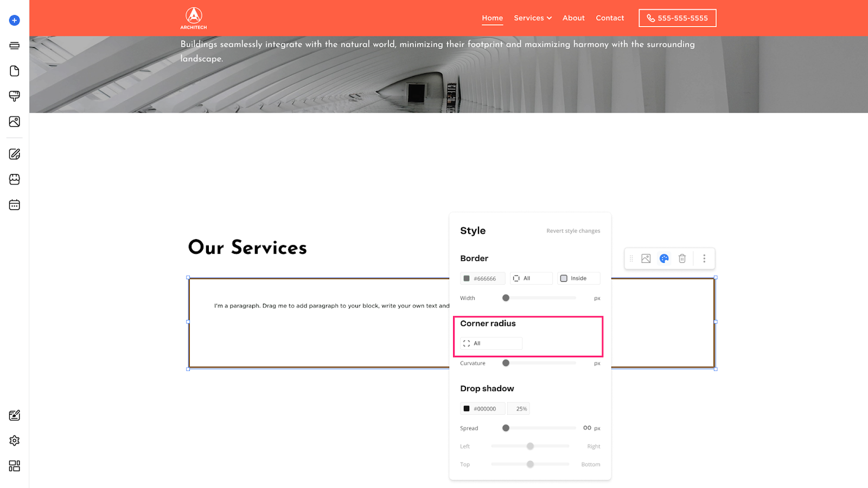Click the Style panel title
Viewport: 868px width, 488px height.
point(473,230)
